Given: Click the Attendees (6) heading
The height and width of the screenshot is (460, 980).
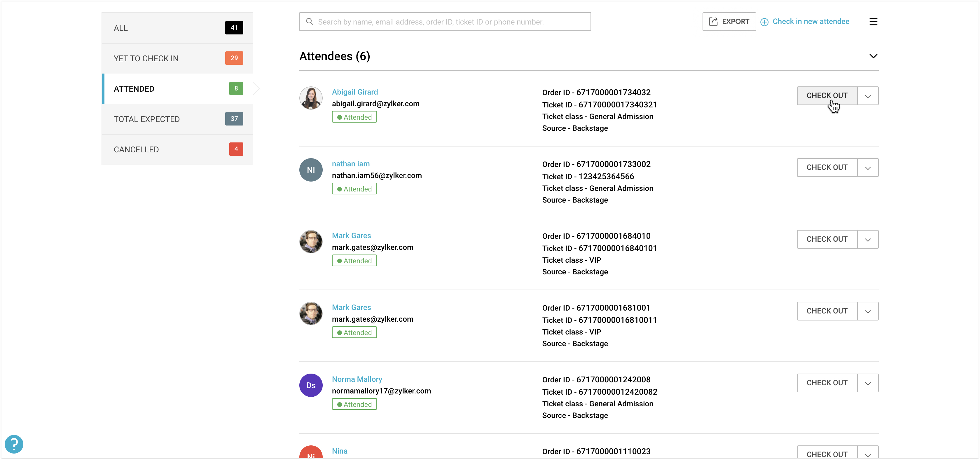Looking at the screenshot, I should point(334,56).
